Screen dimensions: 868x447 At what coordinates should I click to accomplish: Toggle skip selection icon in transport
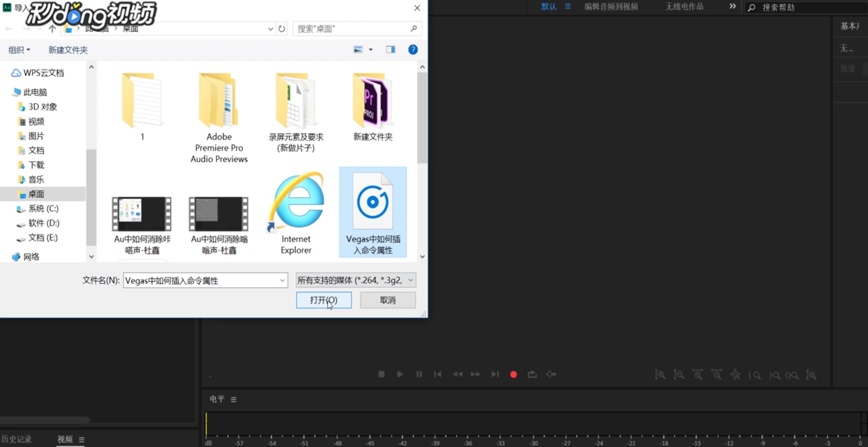coord(551,375)
